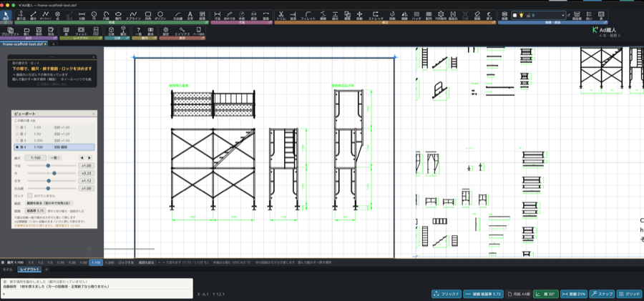The image size is (644, 301).
Task: Toggle the グリッド grid button
Action: (x=629, y=294)
